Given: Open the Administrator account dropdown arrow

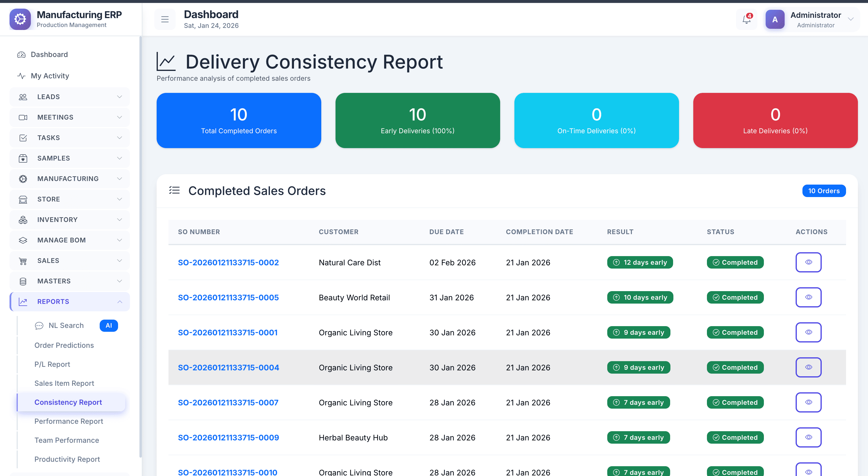Looking at the screenshot, I should point(850,19).
